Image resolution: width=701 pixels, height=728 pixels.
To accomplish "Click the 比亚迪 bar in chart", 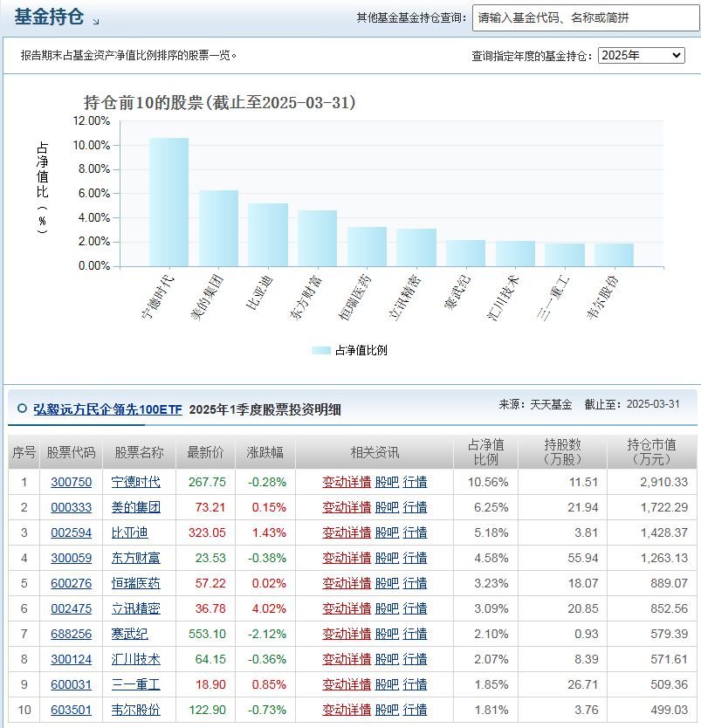I will tap(268, 235).
